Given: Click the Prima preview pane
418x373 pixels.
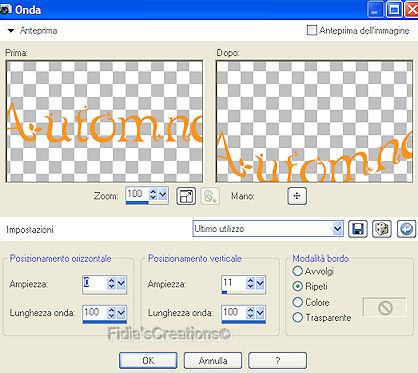Looking at the screenshot, I should [x=104, y=121].
